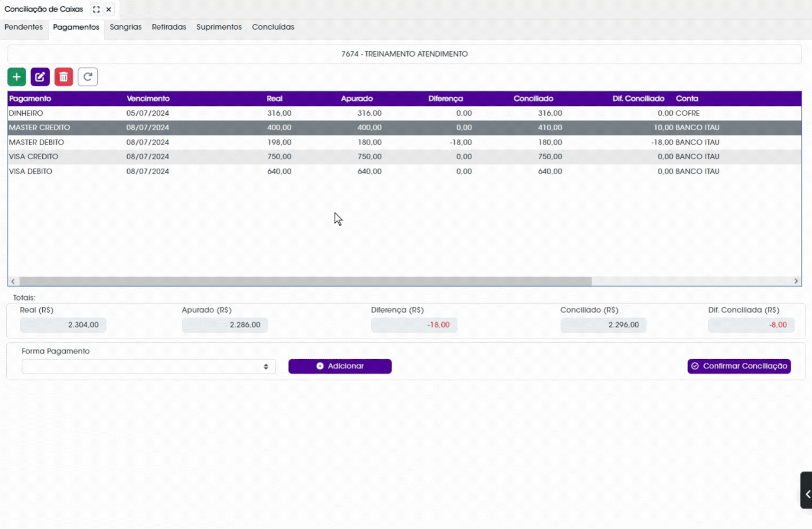This screenshot has height=529, width=812.
Task: Click the horizontal scrollbar left arrow
Action: (13, 281)
